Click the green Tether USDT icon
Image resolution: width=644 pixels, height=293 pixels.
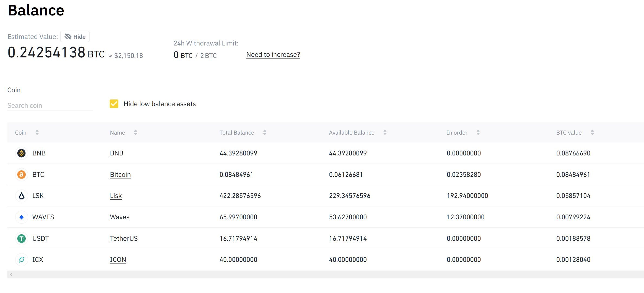(21, 239)
